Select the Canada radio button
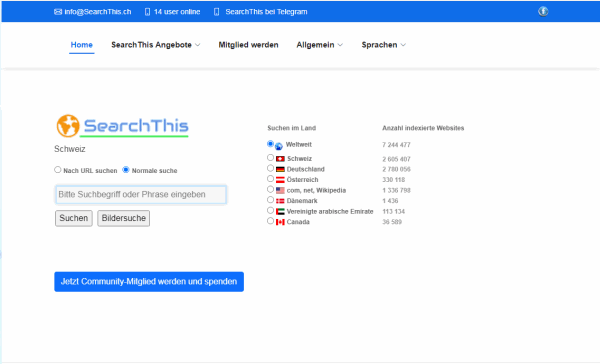The width and height of the screenshot is (600, 364). click(x=270, y=221)
